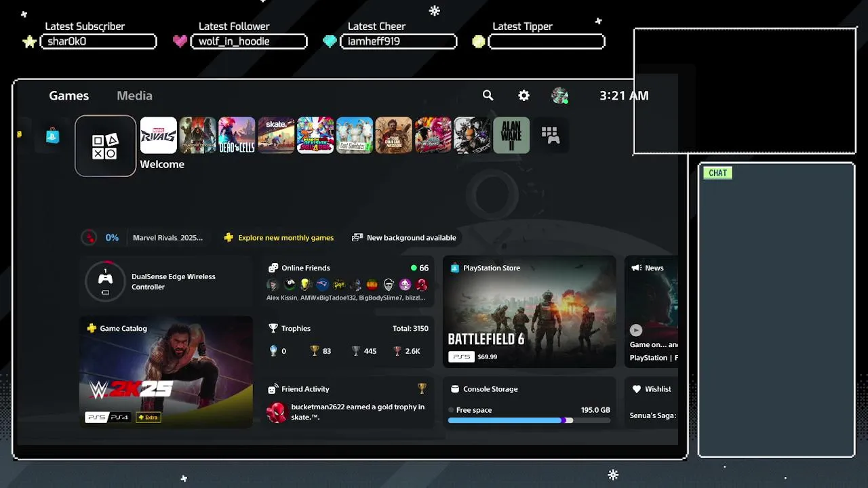
Task: Select the skate. game tile
Action: coord(276,136)
